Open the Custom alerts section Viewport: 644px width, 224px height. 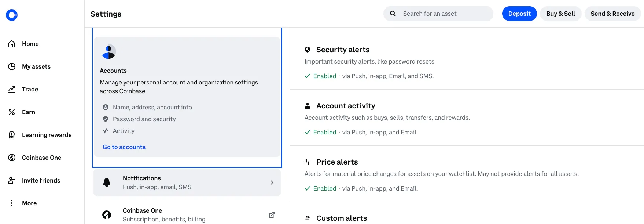tap(342, 218)
